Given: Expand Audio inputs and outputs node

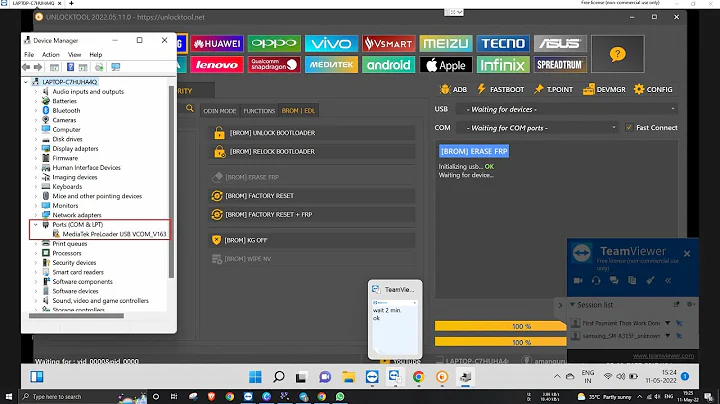Looking at the screenshot, I should [x=36, y=91].
